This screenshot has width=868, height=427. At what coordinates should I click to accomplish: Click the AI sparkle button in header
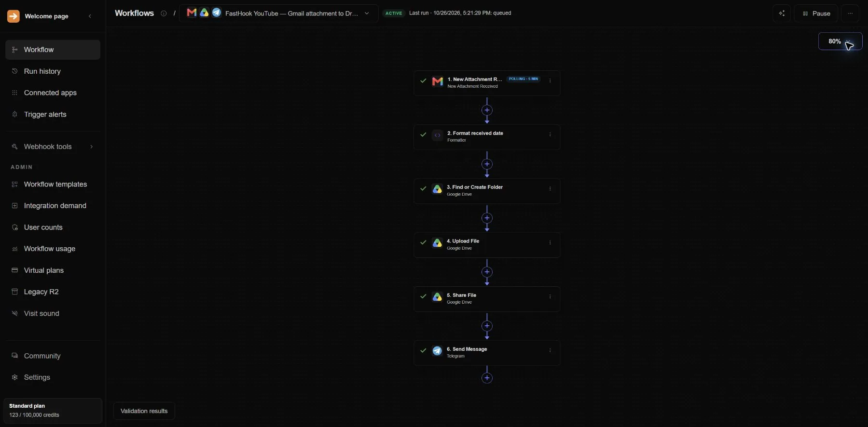pos(782,13)
